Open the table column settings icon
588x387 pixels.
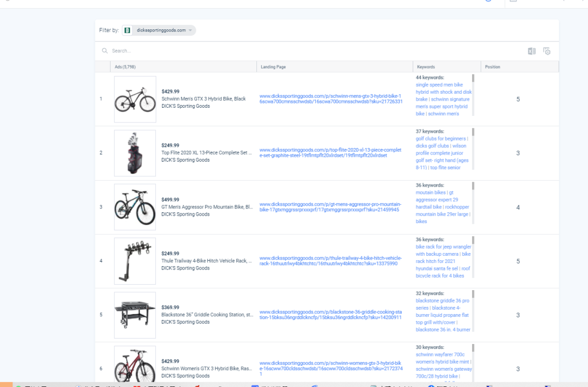click(x=547, y=51)
